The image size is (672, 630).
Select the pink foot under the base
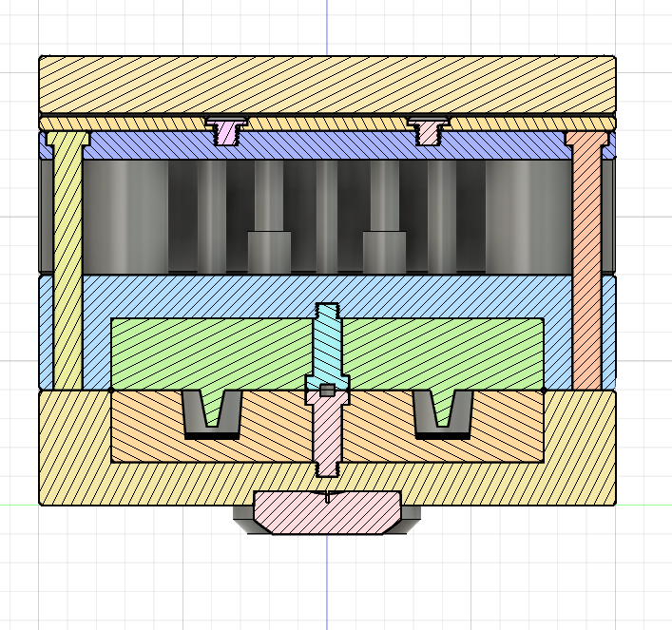click(327, 512)
